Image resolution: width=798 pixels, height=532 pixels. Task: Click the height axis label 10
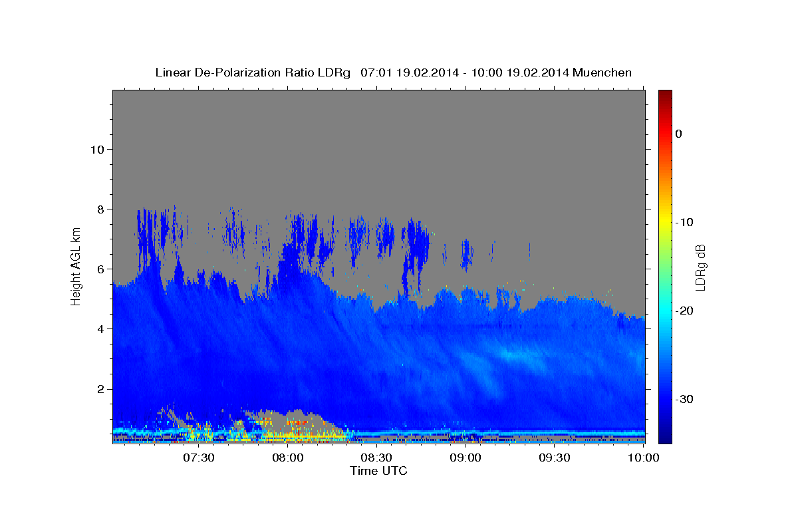coord(96,149)
